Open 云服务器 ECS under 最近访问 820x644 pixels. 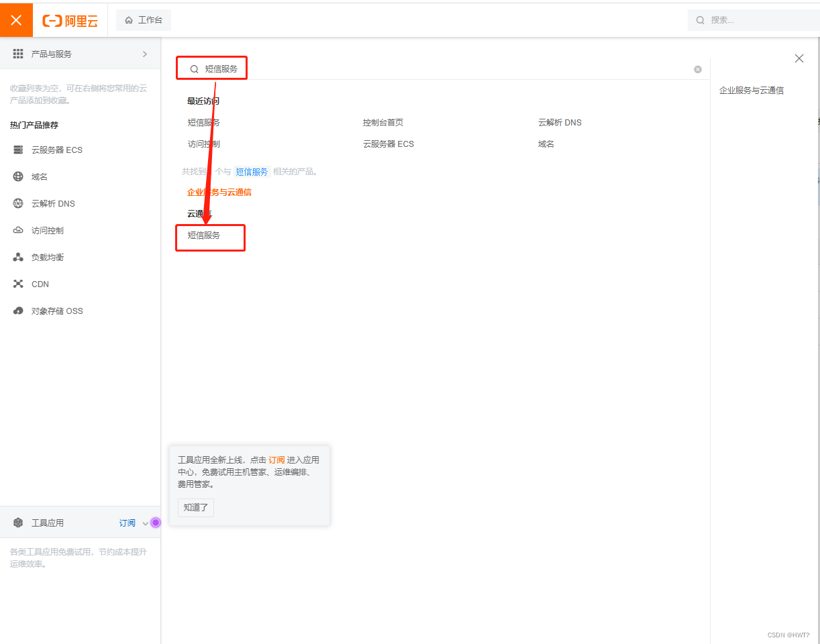pyautogui.click(x=389, y=144)
